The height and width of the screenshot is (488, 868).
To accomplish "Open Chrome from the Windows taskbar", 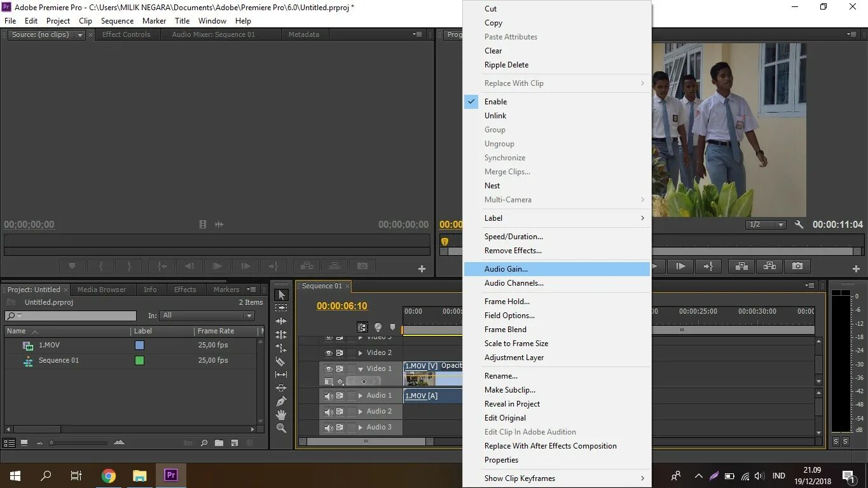I will tap(109, 475).
